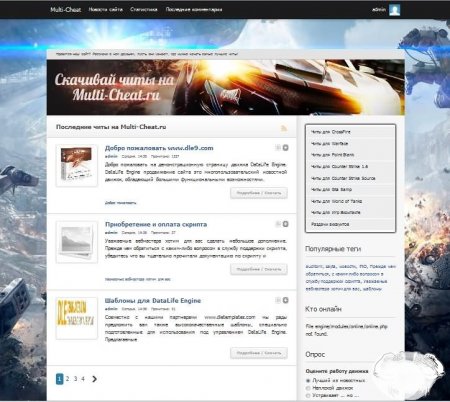Screen dimensions: 450x402
Task: Click the Кто онлайн heading
Action: click(323, 309)
